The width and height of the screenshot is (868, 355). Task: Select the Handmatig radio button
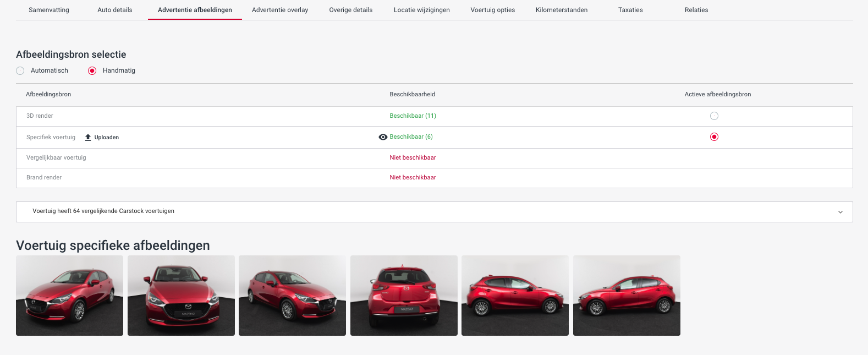coord(92,71)
